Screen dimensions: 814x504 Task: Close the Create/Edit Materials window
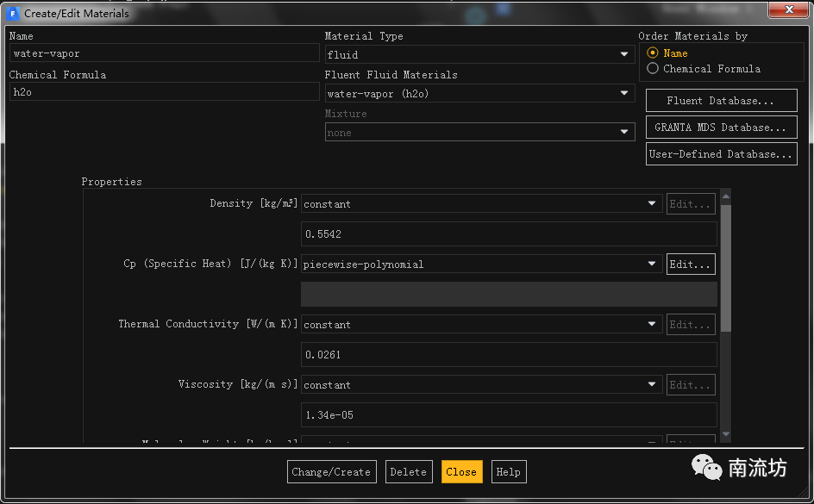point(788,9)
